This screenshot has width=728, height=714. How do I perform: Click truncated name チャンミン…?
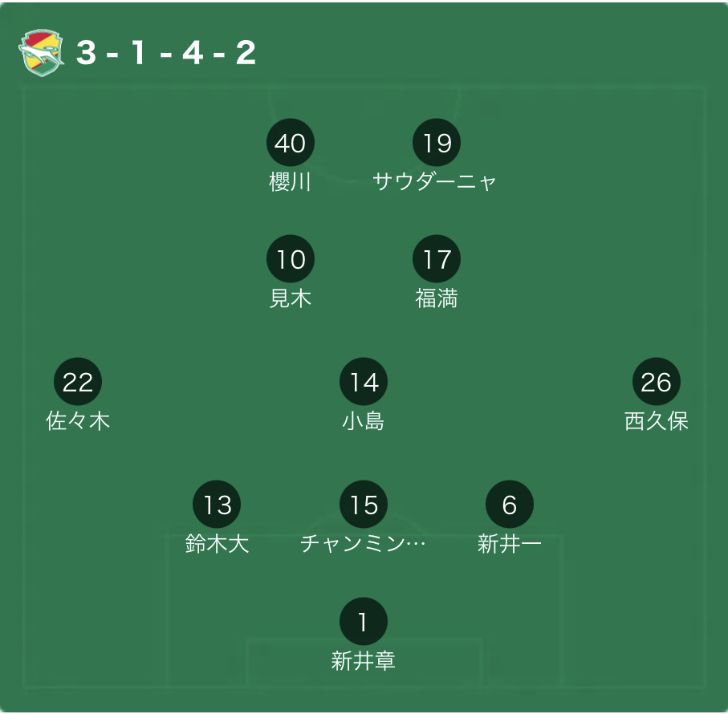click(363, 544)
